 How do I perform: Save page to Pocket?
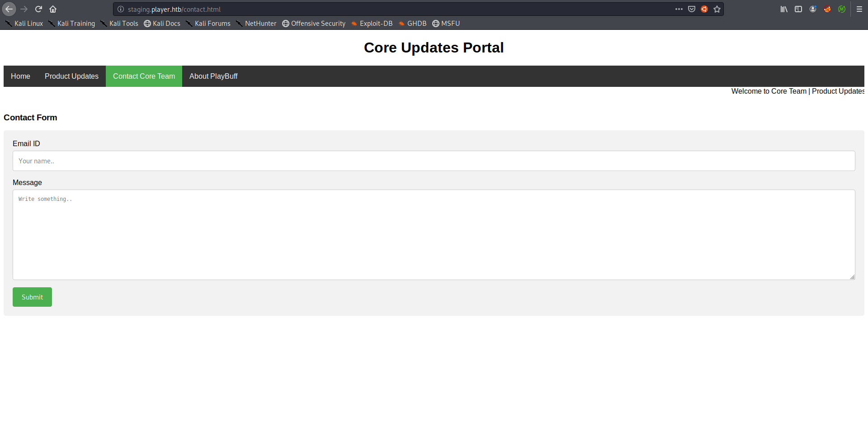(x=692, y=9)
